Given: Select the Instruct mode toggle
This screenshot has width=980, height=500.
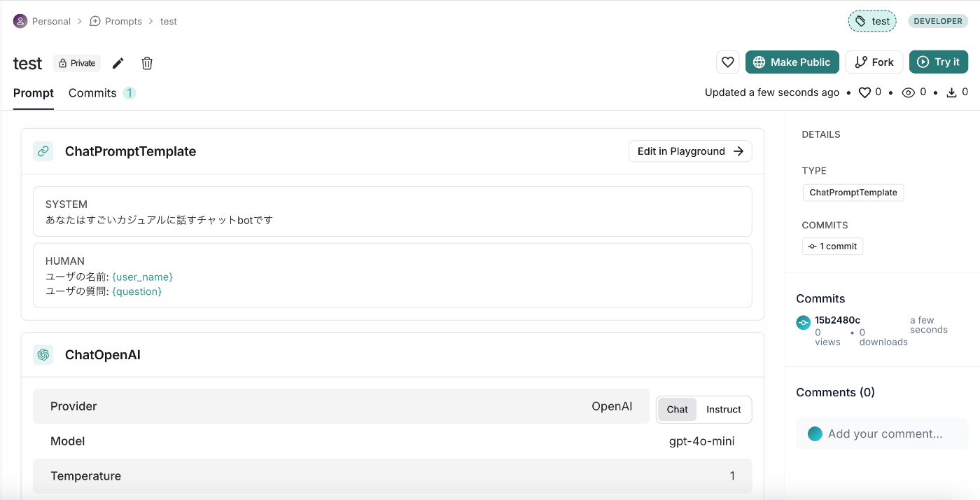Looking at the screenshot, I should pyautogui.click(x=724, y=410).
